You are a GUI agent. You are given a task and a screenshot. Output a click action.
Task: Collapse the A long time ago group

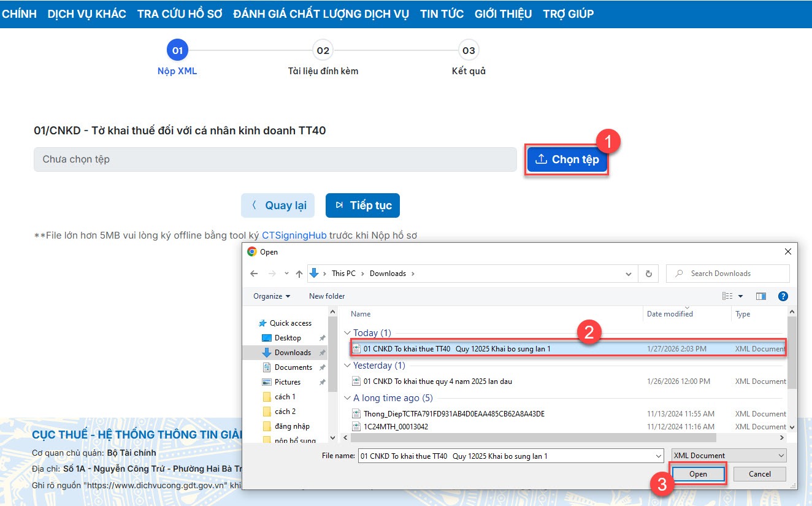tap(348, 398)
